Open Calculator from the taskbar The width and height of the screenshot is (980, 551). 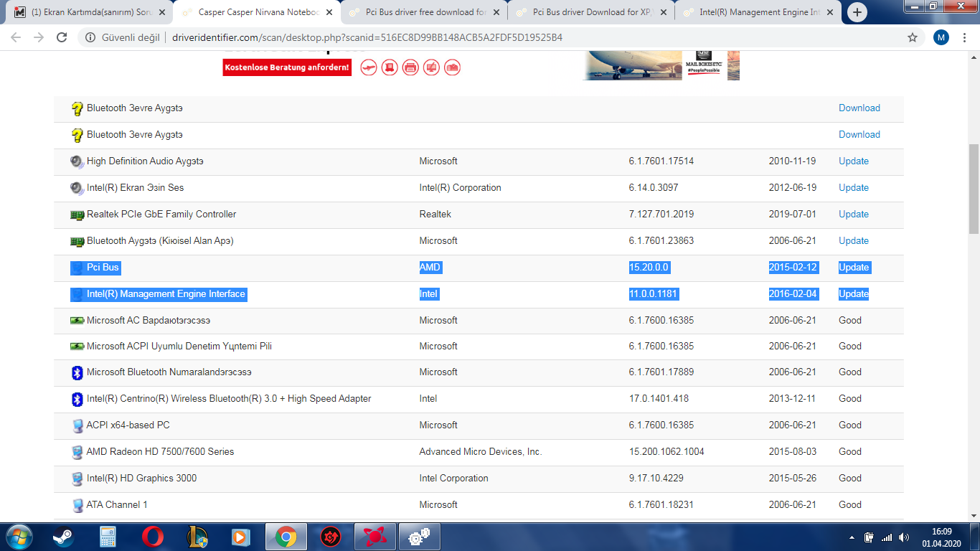pyautogui.click(x=108, y=536)
